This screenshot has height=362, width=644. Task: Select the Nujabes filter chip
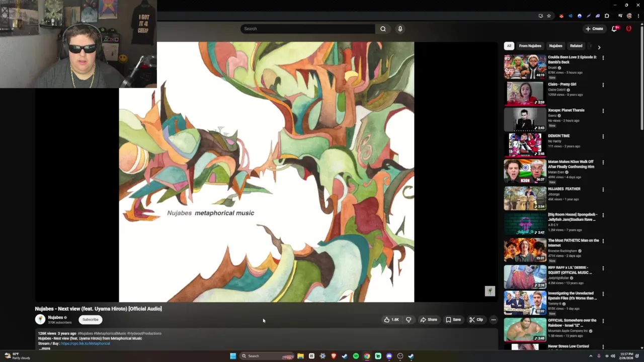[x=555, y=46]
